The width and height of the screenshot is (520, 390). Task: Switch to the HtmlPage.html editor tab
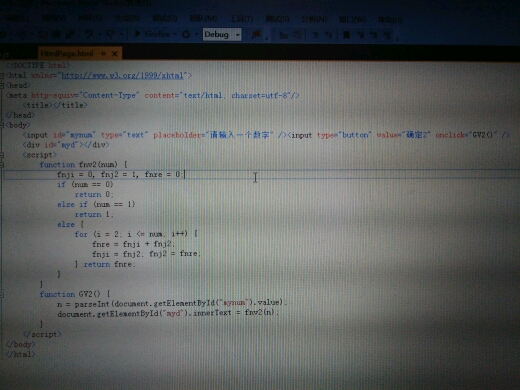pyautogui.click(x=67, y=53)
